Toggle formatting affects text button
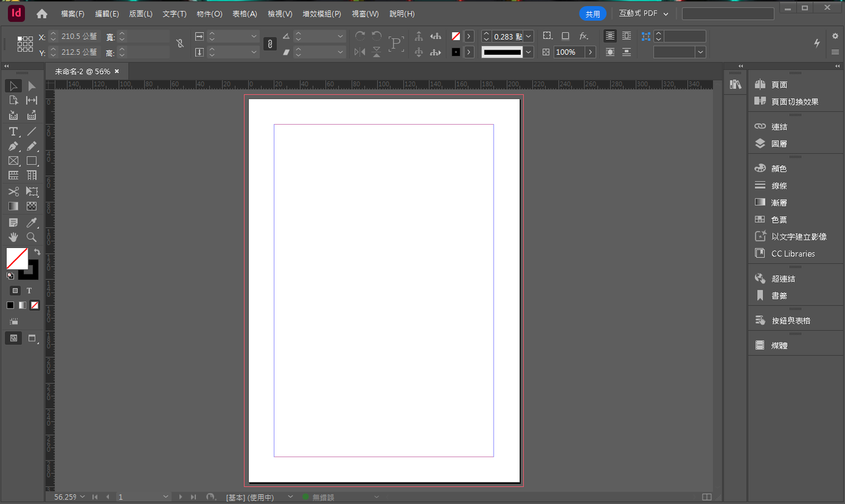Viewport: 845px width, 504px height. [x=29, y=290]
